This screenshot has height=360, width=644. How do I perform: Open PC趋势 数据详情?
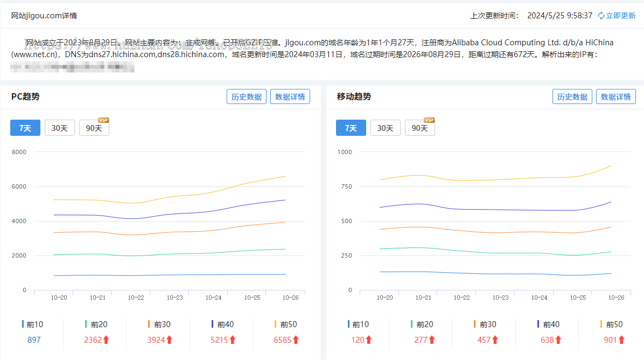tap(290, 96)
